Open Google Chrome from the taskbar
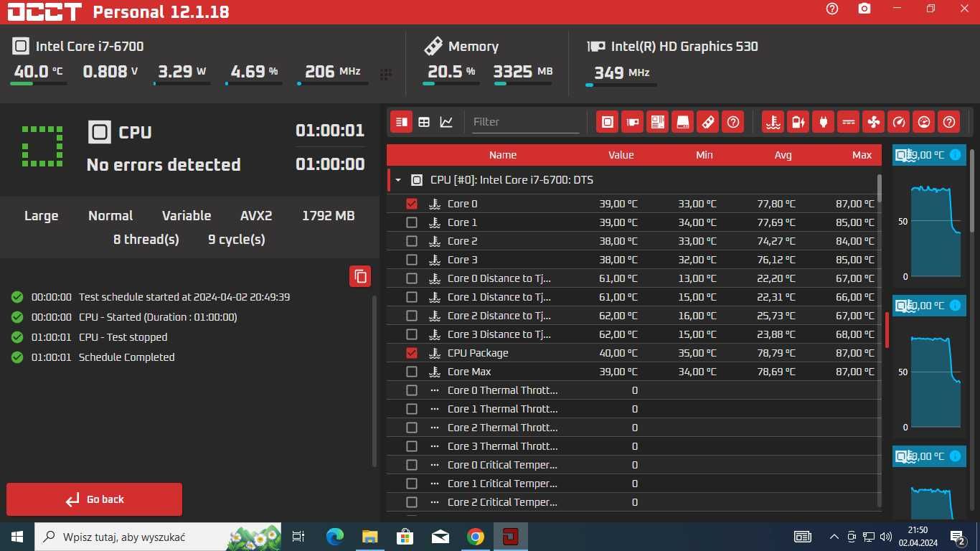Screen dimensions: 980x551 click(475, 537)
